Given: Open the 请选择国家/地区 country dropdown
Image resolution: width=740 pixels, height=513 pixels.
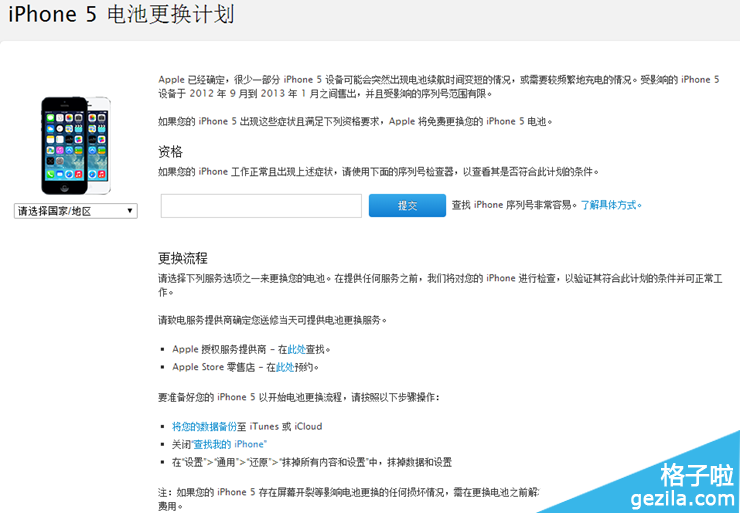Looking at the screenshot, I should (x=76, y=211).
